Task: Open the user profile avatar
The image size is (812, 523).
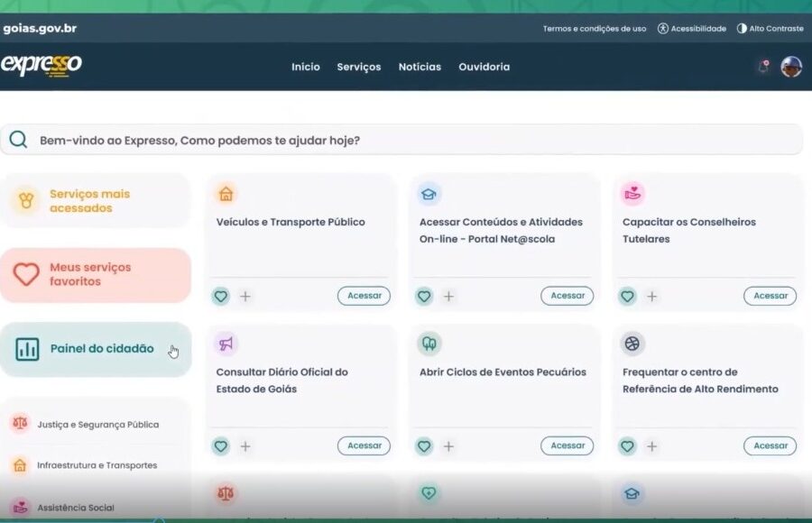Action: click(x=791, y=67)
